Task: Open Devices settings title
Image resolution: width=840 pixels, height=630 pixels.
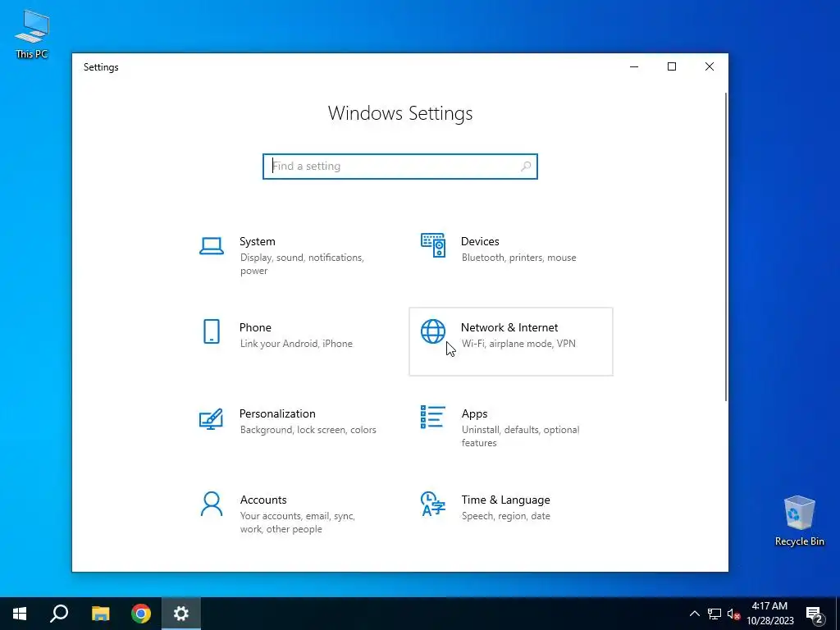Action: (x=480, y=242)
